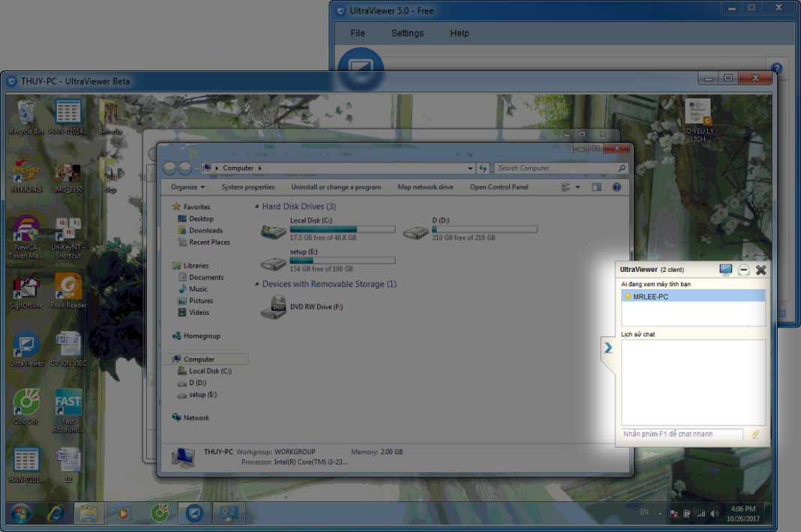Click the UltraViewer icon in remote taskbar
The height and width of the screenshot is (532, 801).
tap(193, 513)
